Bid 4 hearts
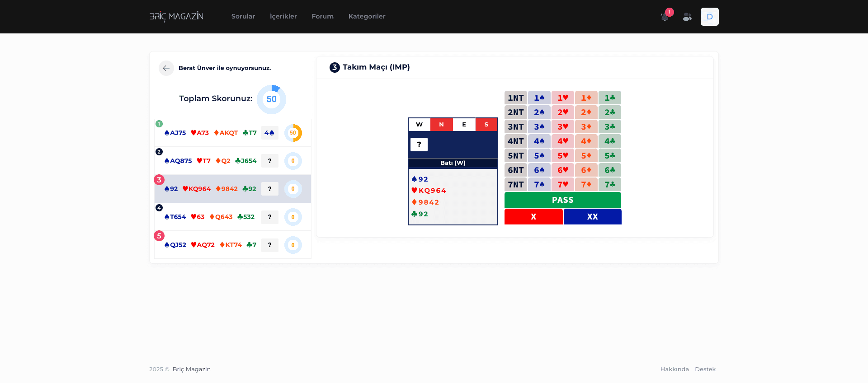Viewport: 868px width, 383px height. 563,141
